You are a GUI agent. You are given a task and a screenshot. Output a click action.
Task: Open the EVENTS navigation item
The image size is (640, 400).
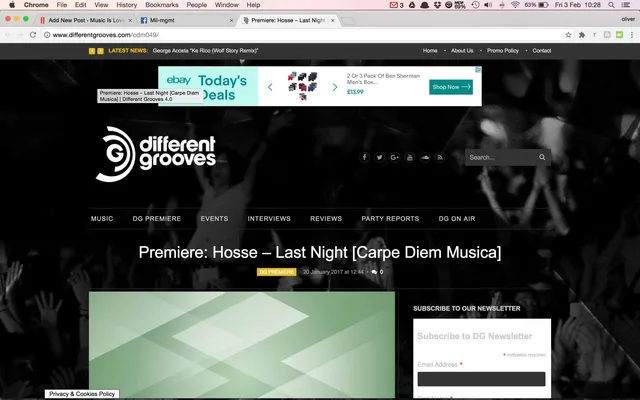point(214,219)
